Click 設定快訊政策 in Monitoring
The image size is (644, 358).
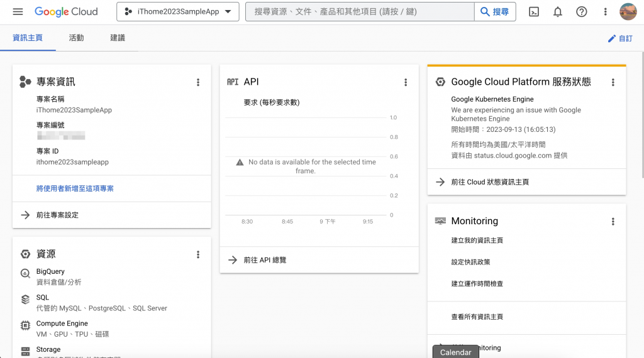click(470, 262)
